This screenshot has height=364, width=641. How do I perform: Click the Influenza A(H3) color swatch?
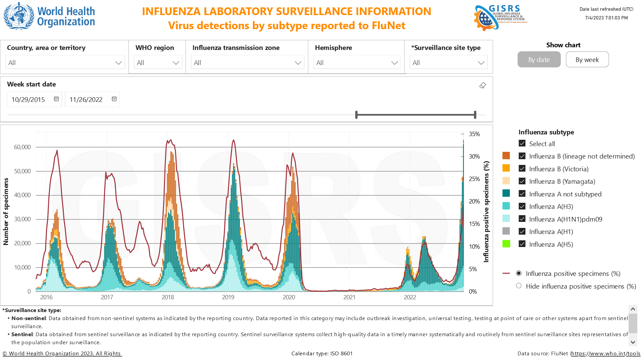[x=506, y=206]
